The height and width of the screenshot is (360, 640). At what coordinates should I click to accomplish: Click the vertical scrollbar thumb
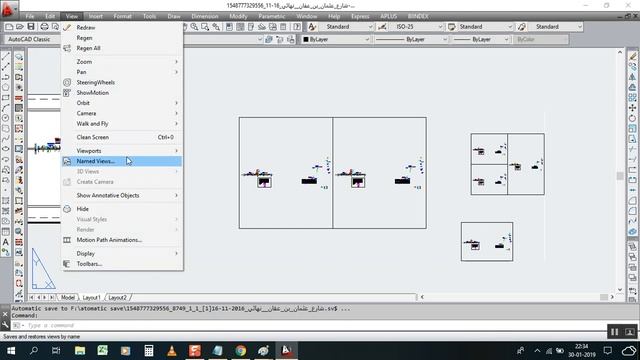pos(620,176)
